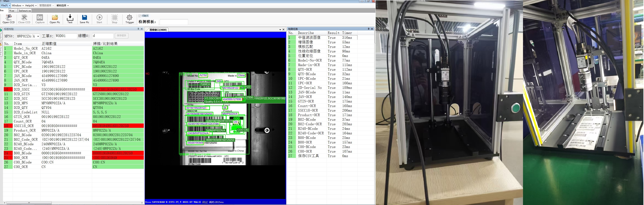Click the 保存修改 button

tap(122, 36)
